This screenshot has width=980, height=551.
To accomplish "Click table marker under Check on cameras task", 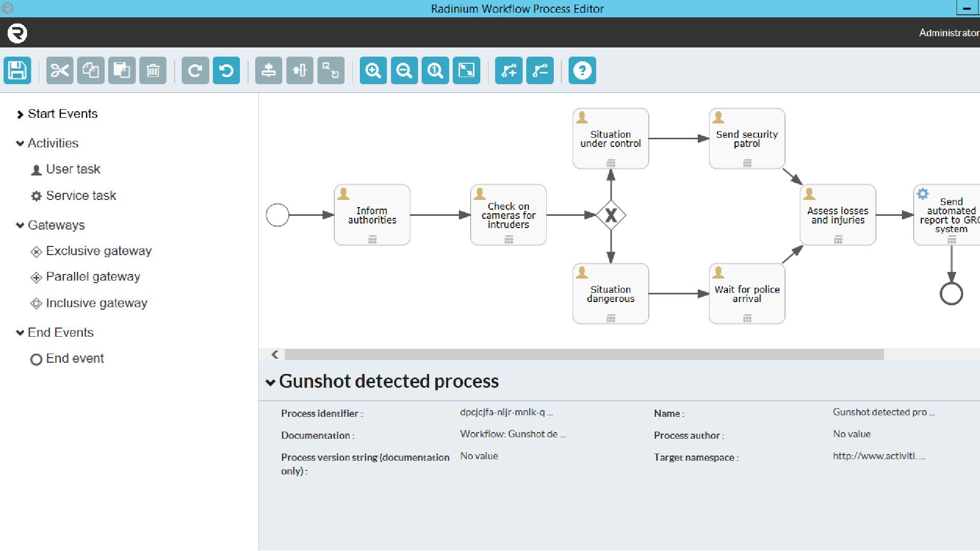I will (x=509, y=239).
